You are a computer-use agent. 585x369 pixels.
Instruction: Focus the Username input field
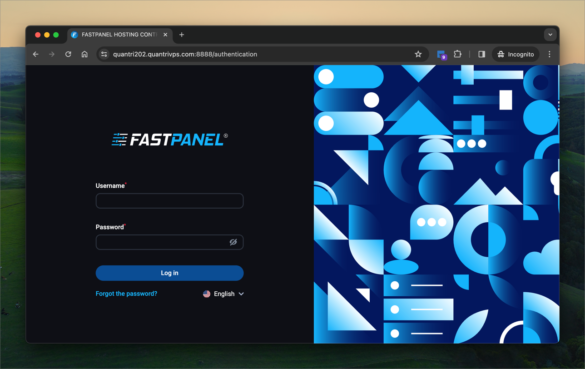[x=170, y=201]
